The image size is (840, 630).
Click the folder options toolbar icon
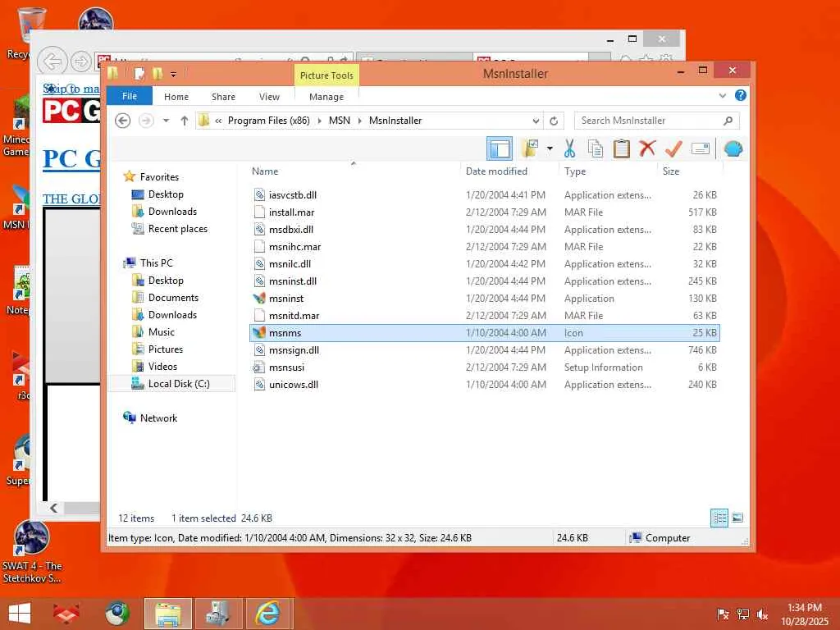click(x=530, y=148)
